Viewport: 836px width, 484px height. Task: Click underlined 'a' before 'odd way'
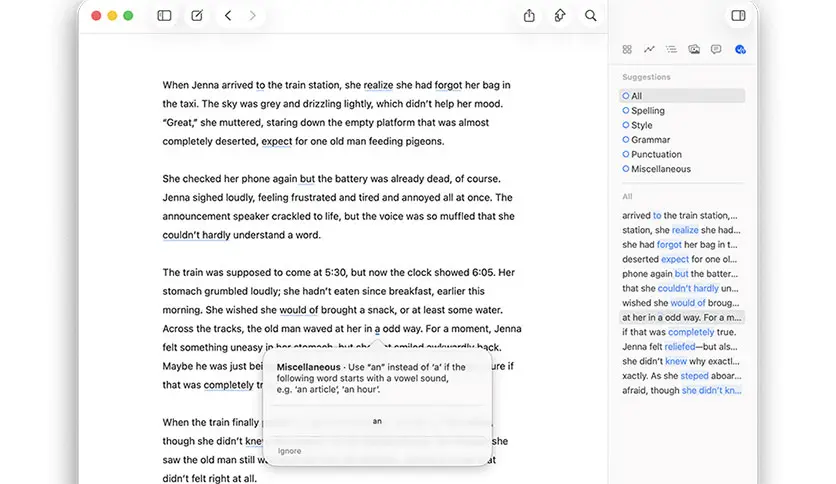pos(377,329)
